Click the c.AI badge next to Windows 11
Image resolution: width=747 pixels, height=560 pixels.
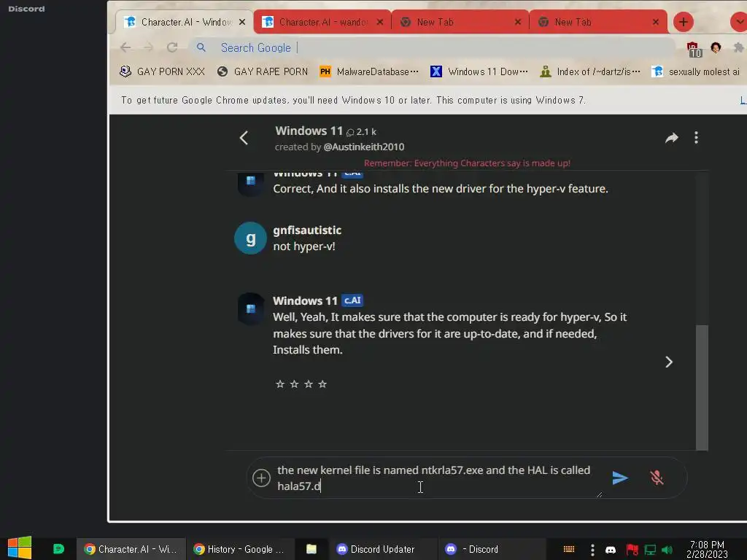[x=352, y=300]
